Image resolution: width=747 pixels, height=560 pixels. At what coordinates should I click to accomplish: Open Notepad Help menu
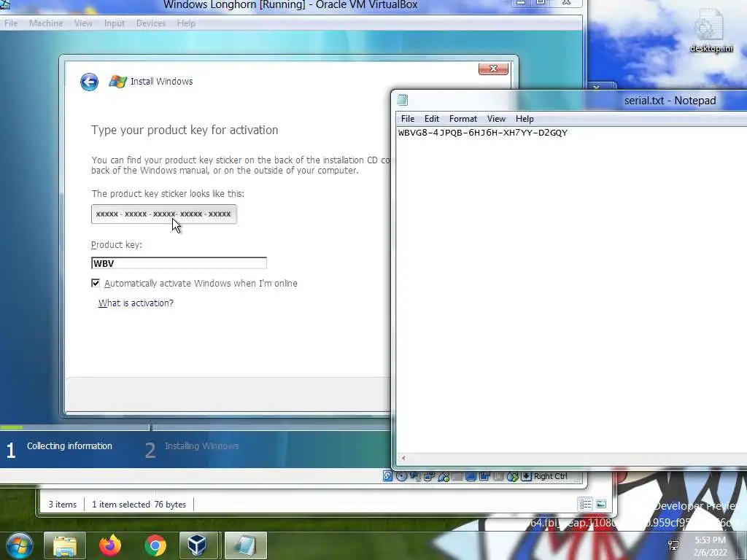(x=525, y=119)
